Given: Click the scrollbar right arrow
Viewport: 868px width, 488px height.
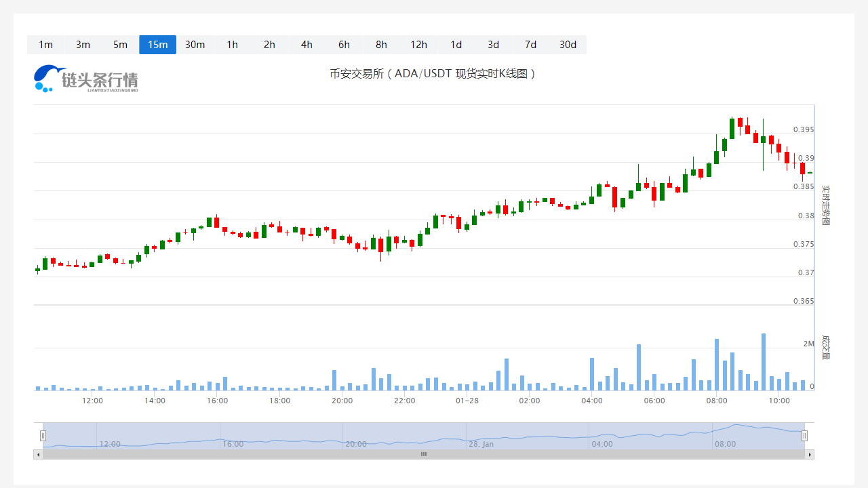Looking at the screenshot, I should 810,454.
